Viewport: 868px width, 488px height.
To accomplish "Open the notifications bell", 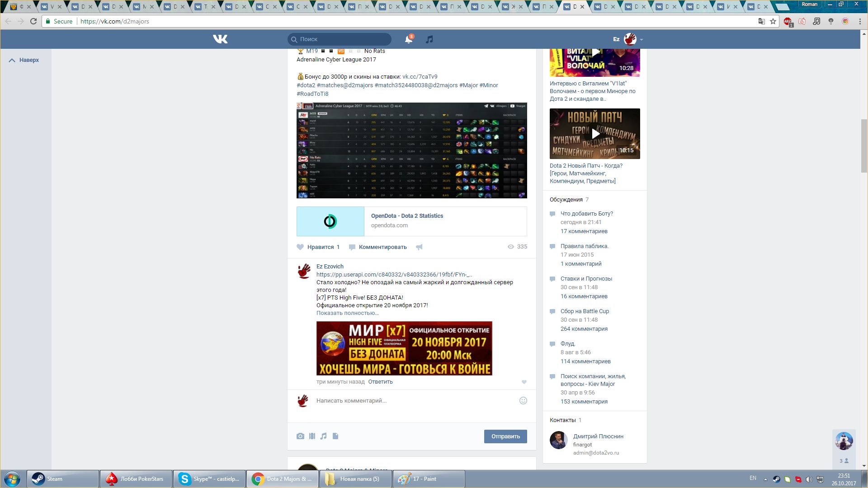I will tap(408, 39).
